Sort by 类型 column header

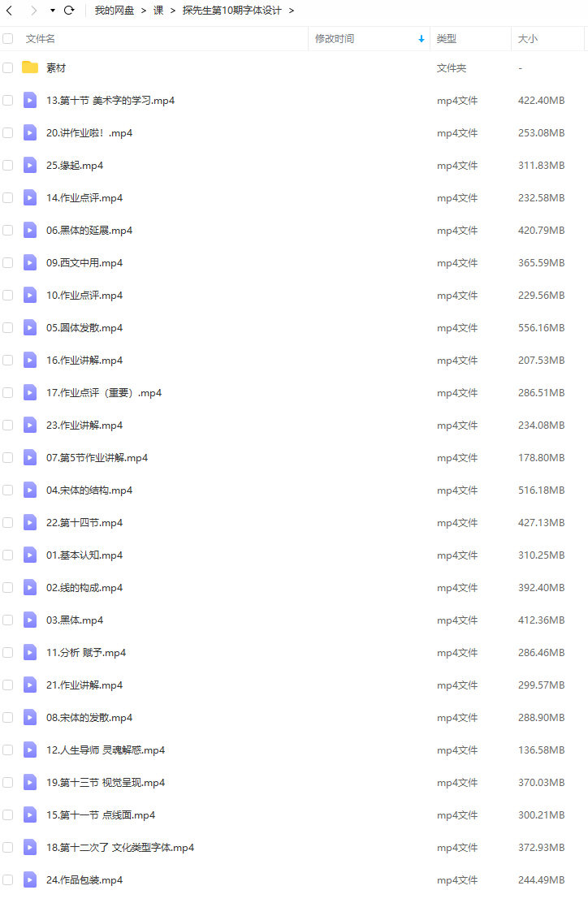(447, 39)
